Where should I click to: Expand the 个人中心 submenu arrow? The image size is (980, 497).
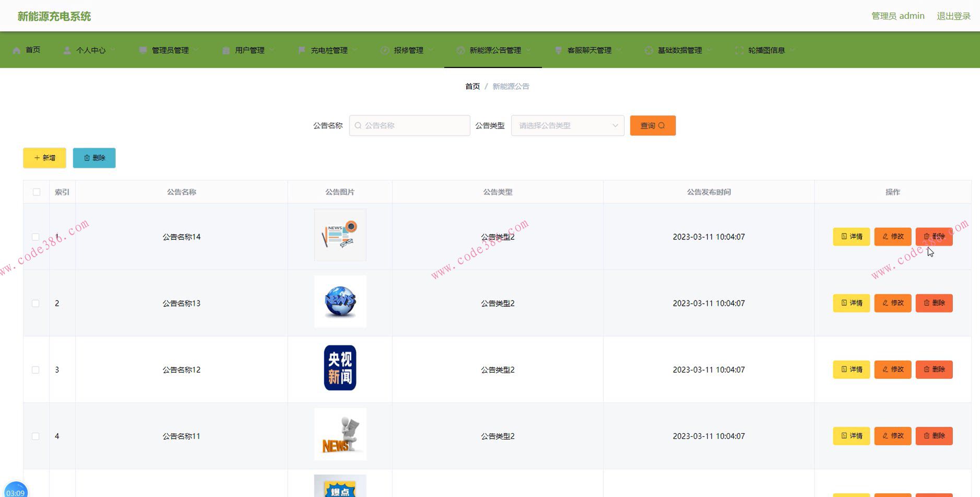point(112,50)
